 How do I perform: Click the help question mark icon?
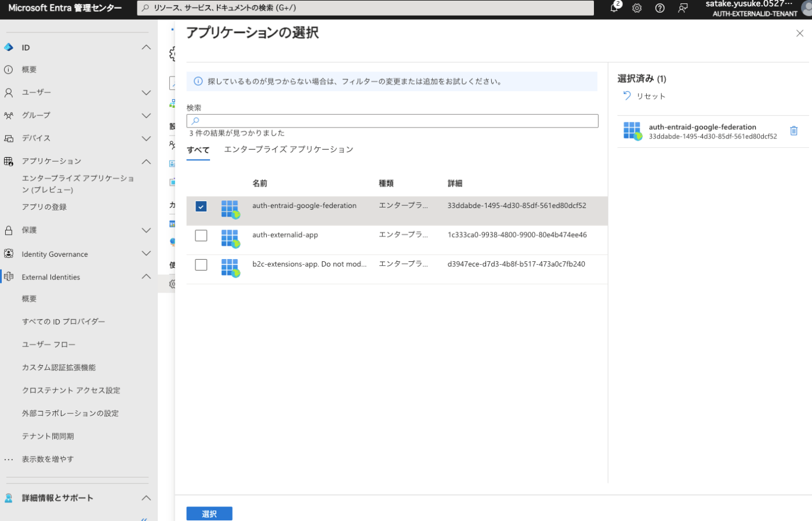(x=659, y=8)
